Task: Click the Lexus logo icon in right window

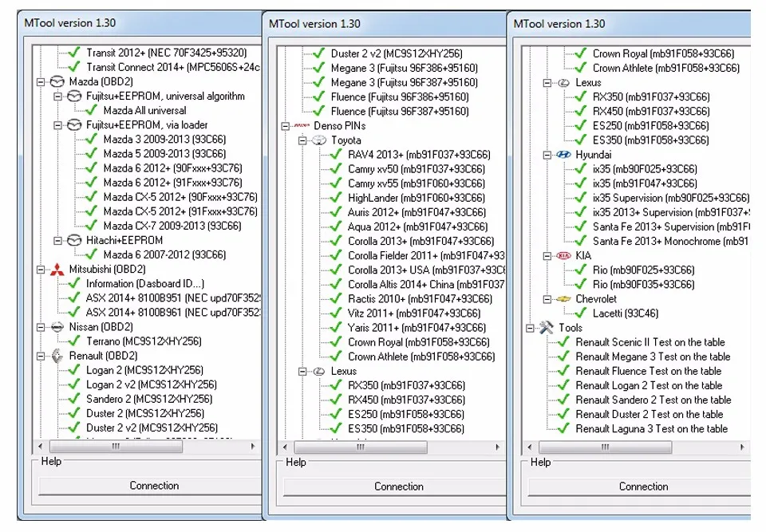Action: coord(564,83)
